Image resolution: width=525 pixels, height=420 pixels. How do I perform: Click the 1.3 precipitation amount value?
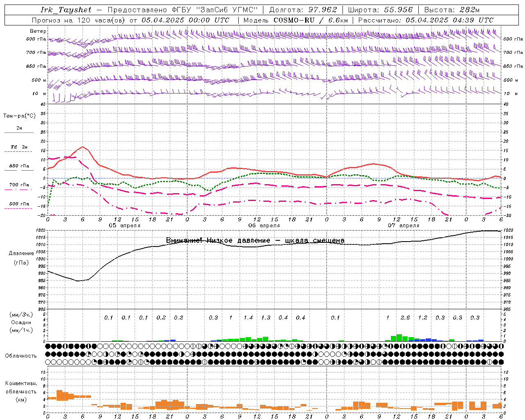coord(265,317)
